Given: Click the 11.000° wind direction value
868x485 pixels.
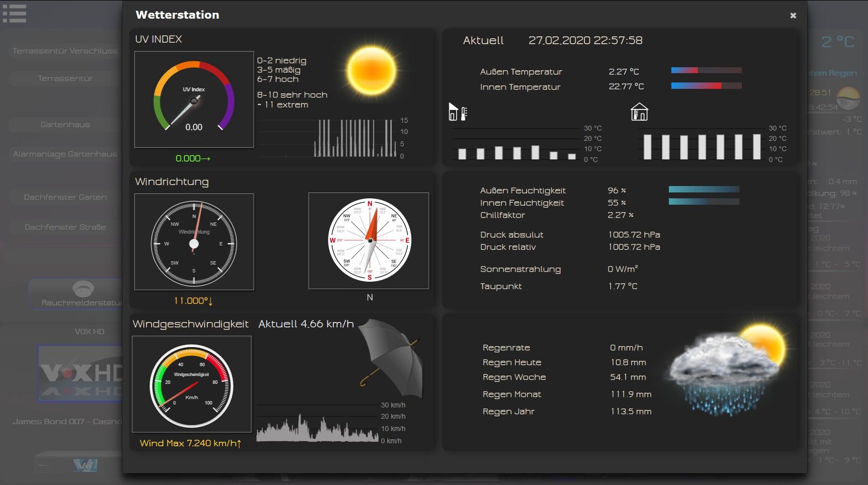Looking at the screenshot, I should click(193, 301).
